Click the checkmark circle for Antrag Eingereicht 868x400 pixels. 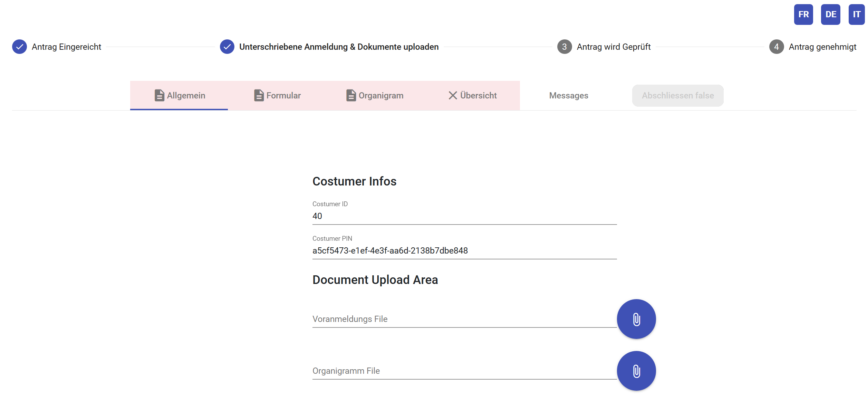click(x=20, y=47)
